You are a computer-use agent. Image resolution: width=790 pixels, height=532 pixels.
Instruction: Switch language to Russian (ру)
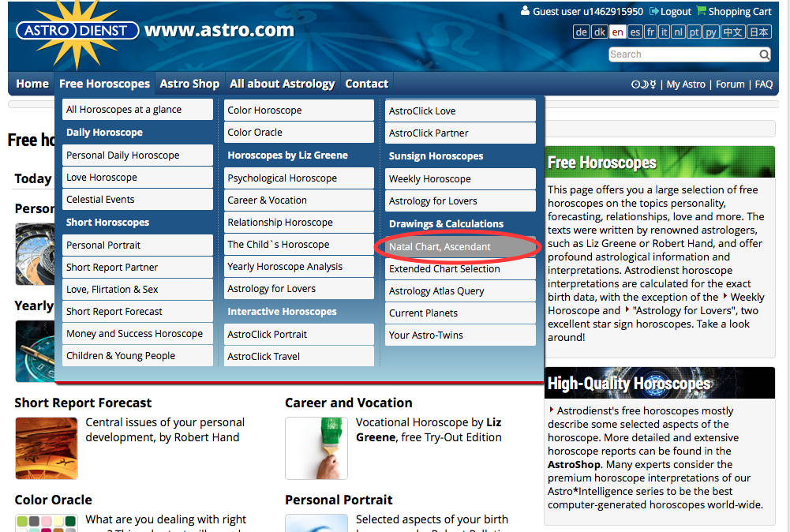tap(711, 32)
